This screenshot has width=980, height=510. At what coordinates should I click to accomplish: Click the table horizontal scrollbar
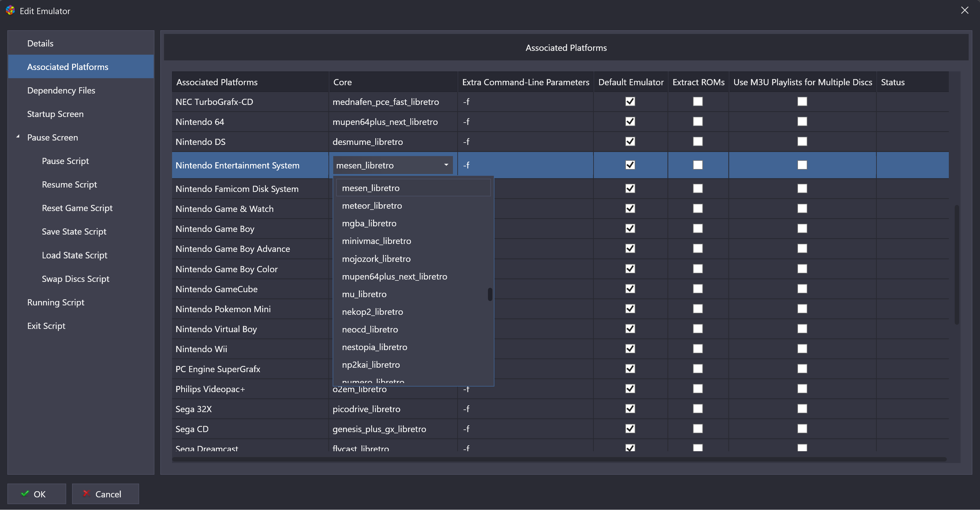[559, 459]
